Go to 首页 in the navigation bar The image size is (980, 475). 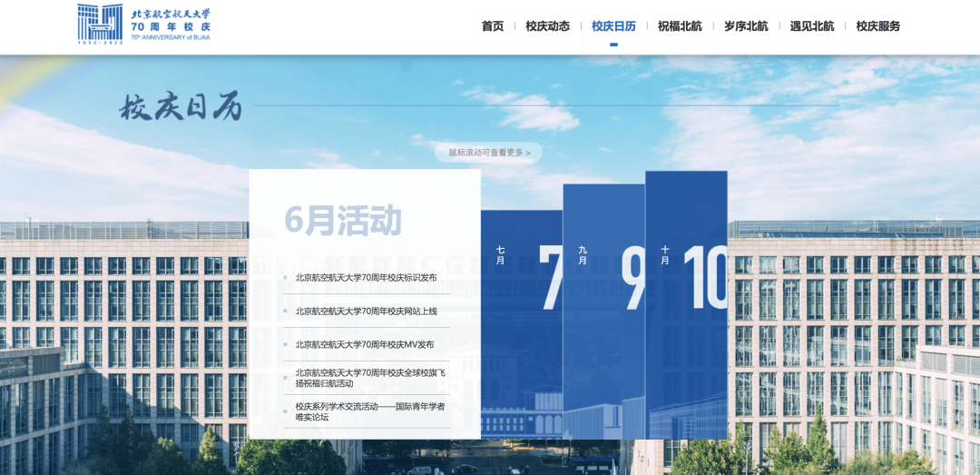(493, 26)
